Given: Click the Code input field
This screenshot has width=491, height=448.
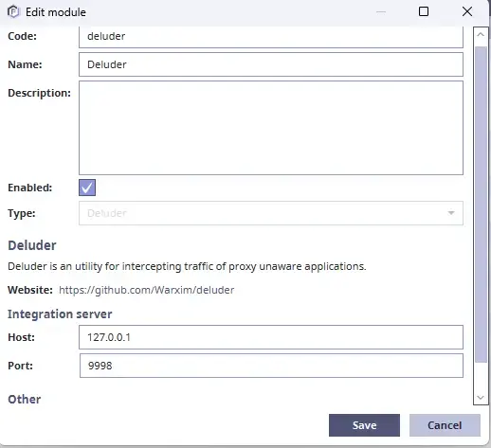Looking at the screenshot, I should tap(271, 37).
